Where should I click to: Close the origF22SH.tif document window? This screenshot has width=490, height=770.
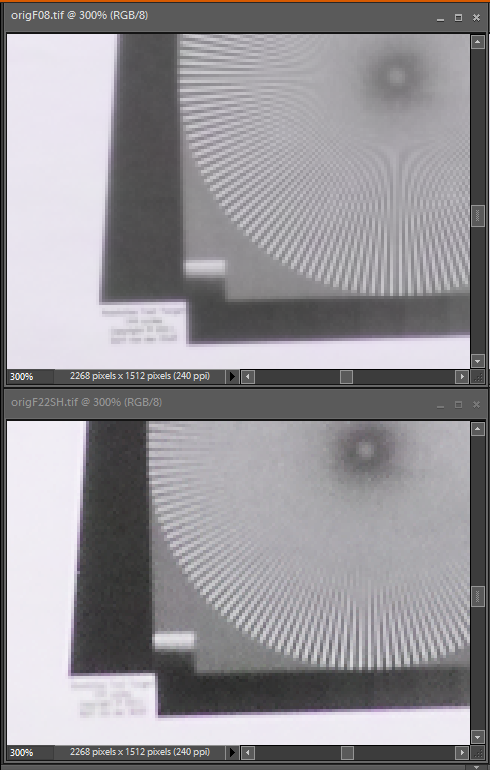476,405
